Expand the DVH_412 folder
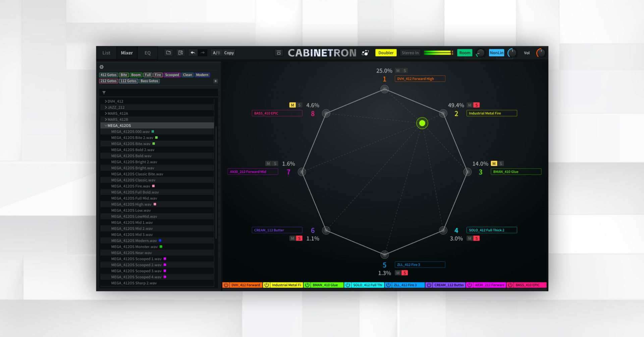Screen dimensions: 644x337 [106, 101]
